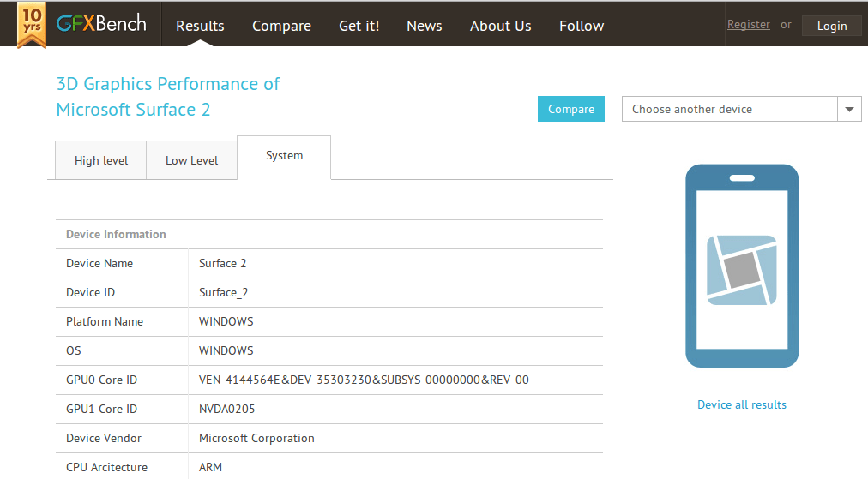Select the Device Name value Surface 2
This screenshot has width=868, height=479.
pos(222,263)
